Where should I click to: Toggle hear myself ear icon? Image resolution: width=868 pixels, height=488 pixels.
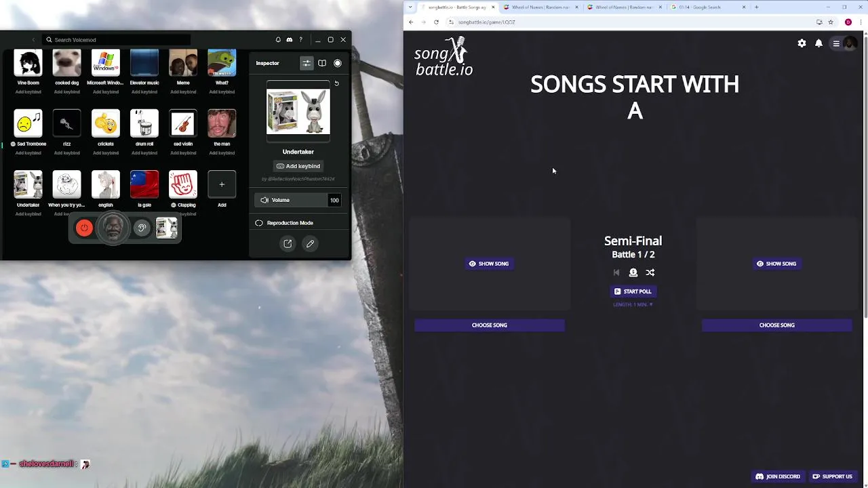click(x=142, y=228)
